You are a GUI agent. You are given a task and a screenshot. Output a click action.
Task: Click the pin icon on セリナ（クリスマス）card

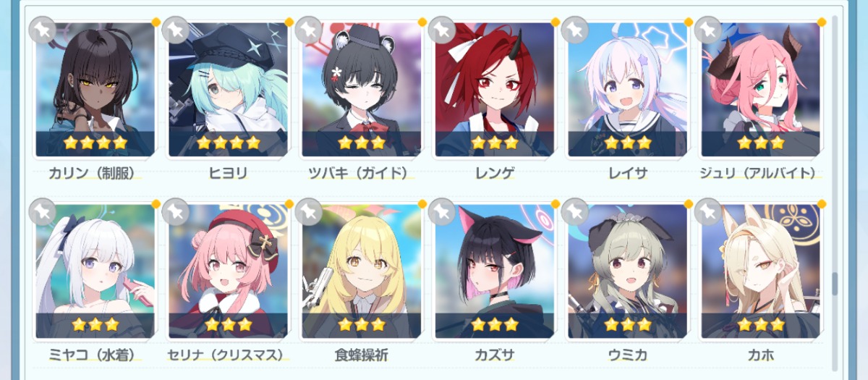click(176, 211)
